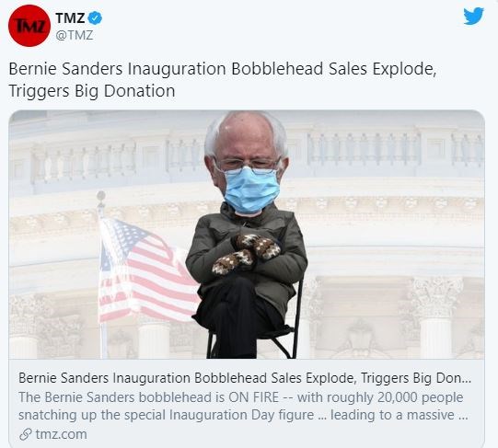
Task: Open the Bernie bobblehead card image
Action: pos(247,235)
